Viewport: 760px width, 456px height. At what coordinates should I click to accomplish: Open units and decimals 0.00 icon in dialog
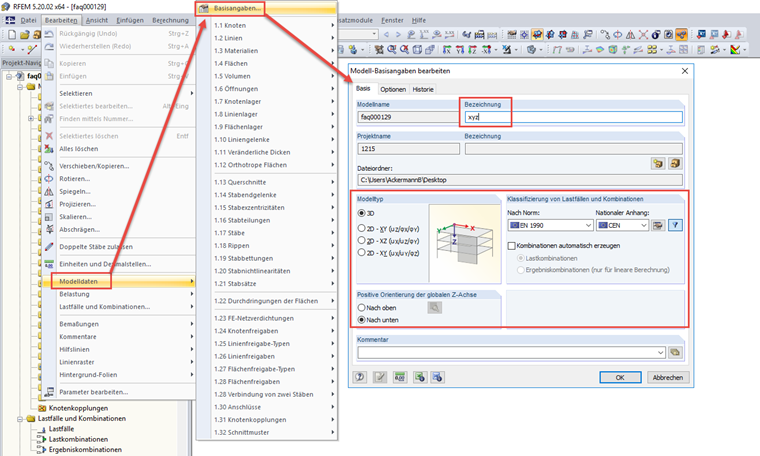pyautogui.click(x=400, y=377)
